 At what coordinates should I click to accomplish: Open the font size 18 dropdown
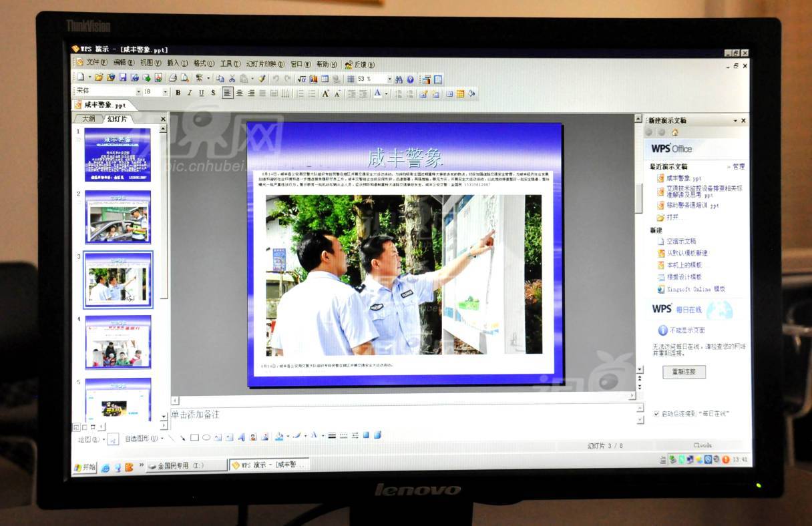click(166, 92)
